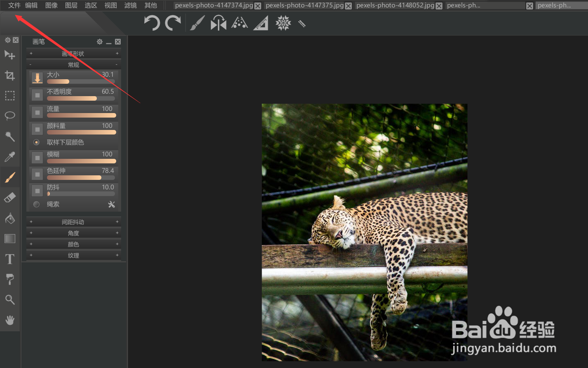This screenshot has height=368, width=588.
Task: Switch to pexels-photo-4148052.jpg tab
Action: 395,5
